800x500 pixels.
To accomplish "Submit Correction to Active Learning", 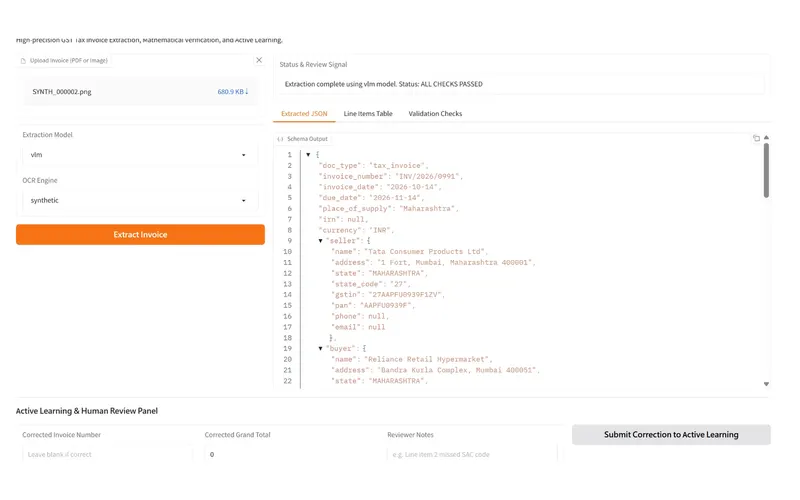I will pyautogui.click(x=671, y=435).
